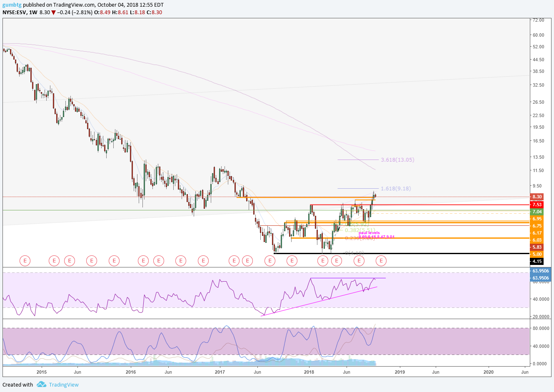Viewport: 554px width, 392px height.
Task: Click the rightmost earnings E marker
Action: coord(381,261)
